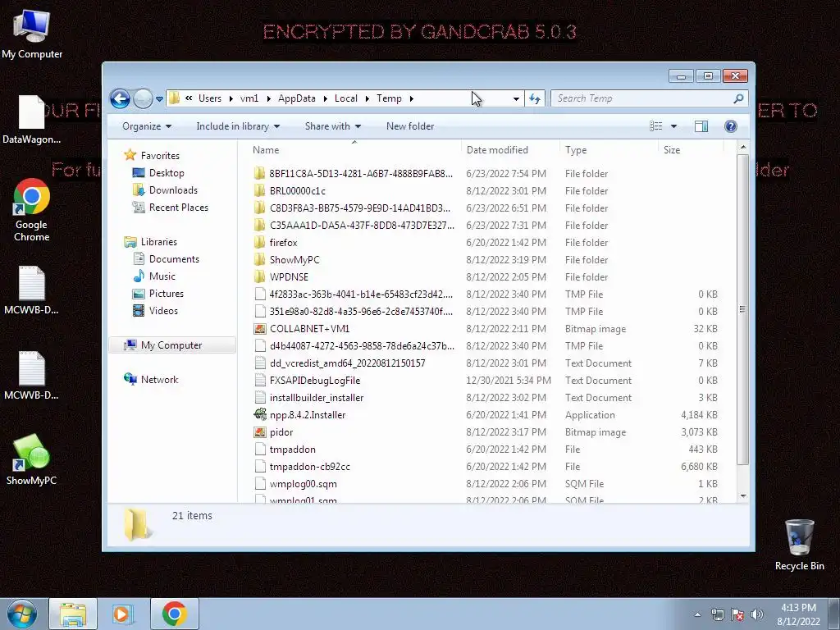Click the Action Center flag tray icon
The height and width of the screenshot is (630, 840).
click(x=737, y=615)
